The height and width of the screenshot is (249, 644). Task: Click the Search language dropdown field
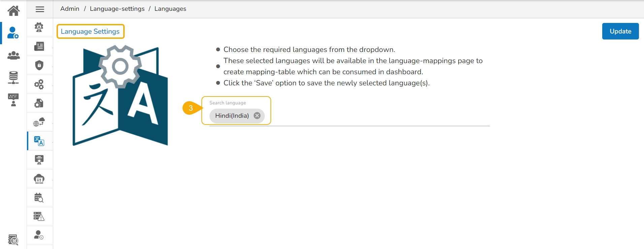tap(371, 116)
